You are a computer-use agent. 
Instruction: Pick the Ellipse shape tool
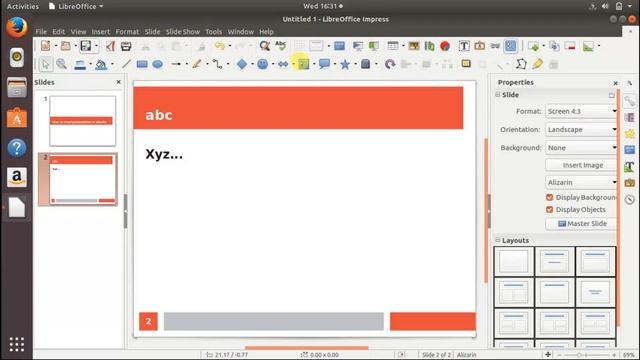click(158, 64)
